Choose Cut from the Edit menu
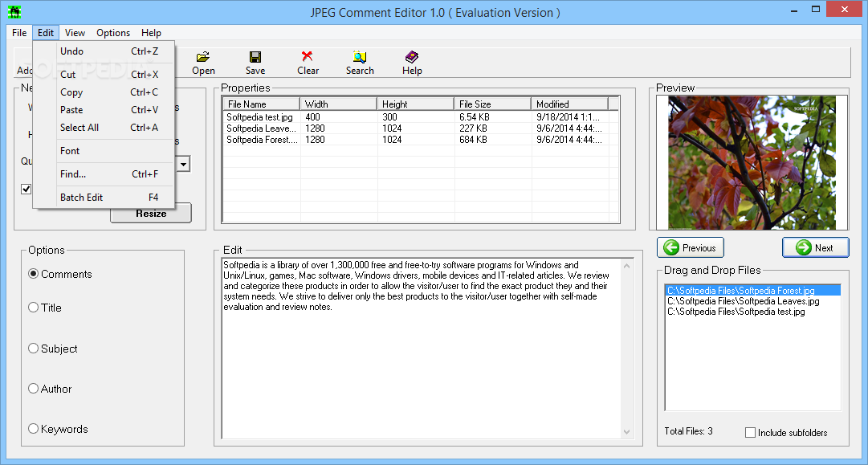 coord(104,74)
